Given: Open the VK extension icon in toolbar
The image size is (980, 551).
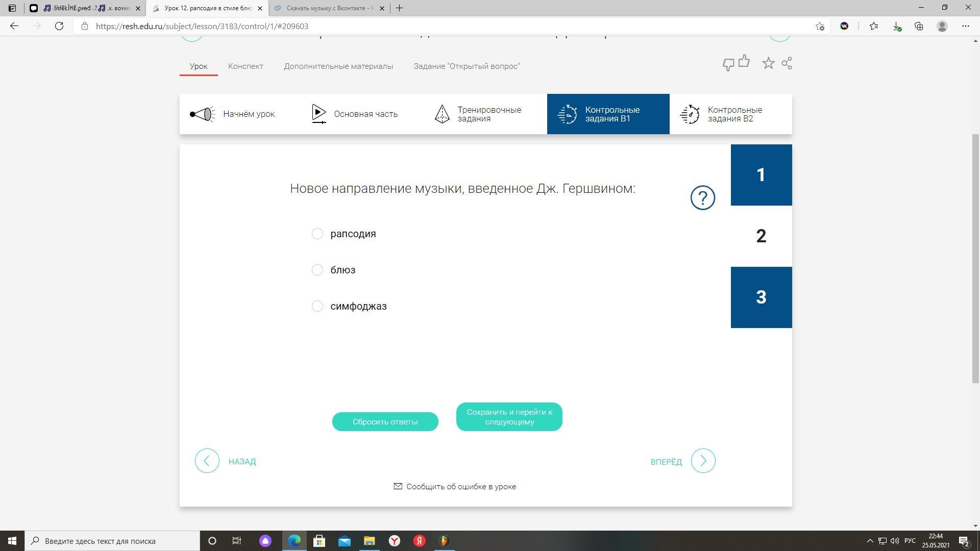Looking at the screenshot, I should tap(844, 26).
